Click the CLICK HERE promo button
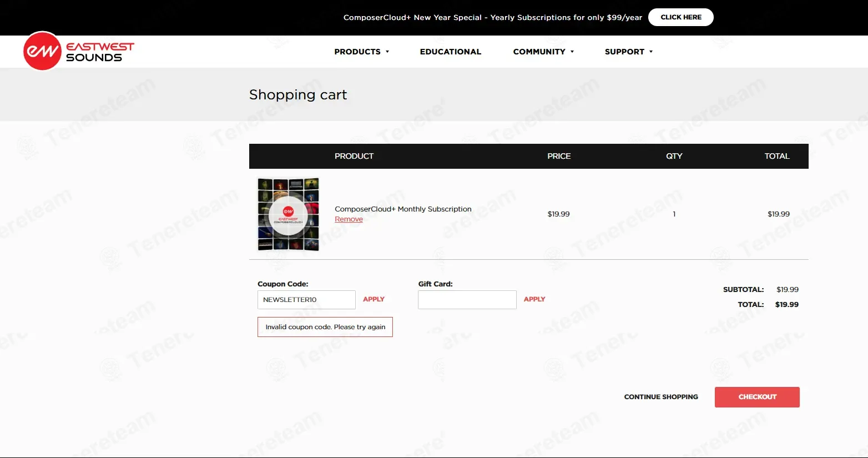Image resolution: width=868 pixels, height=458 pixels. coord(680,17)
